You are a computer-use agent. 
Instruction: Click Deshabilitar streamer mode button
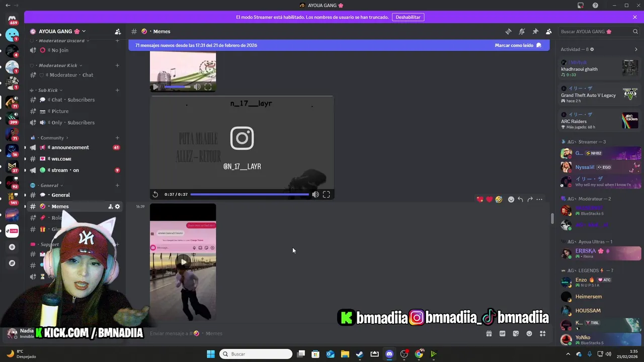click(x=408, y=17)
